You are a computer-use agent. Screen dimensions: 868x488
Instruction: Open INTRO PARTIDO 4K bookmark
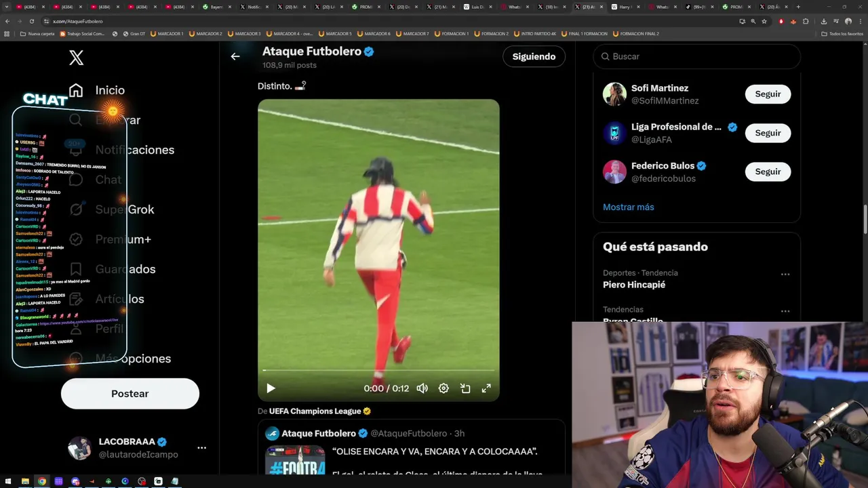[x=535, y=33]
